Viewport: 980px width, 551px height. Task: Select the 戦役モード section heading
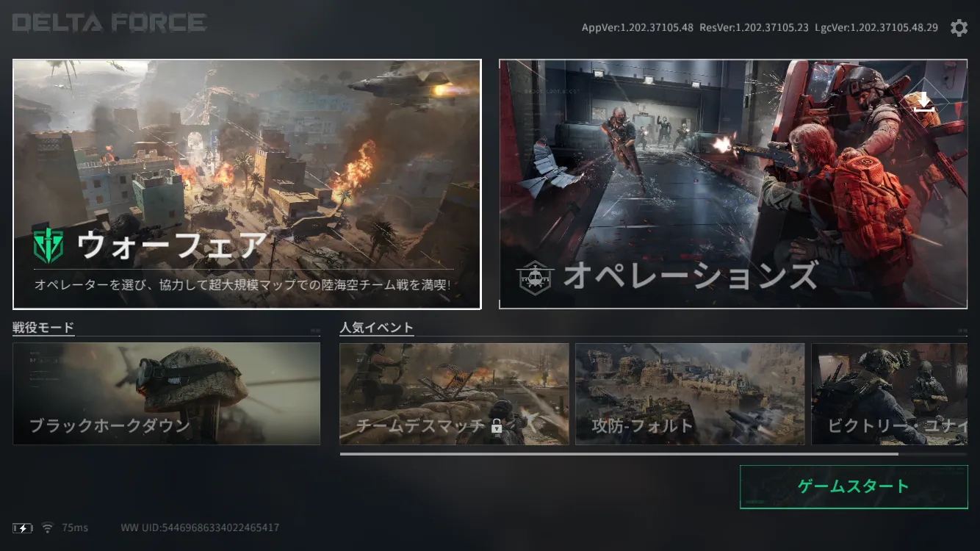tap(43, 328)
